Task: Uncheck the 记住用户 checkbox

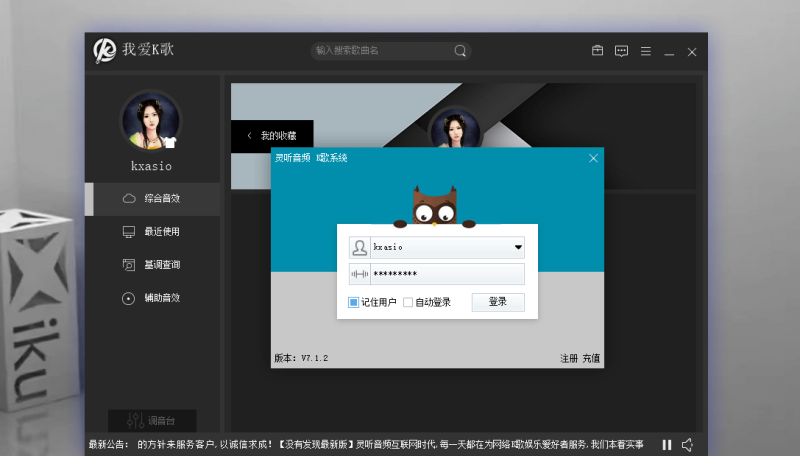Action: click(x=353, y=302)
